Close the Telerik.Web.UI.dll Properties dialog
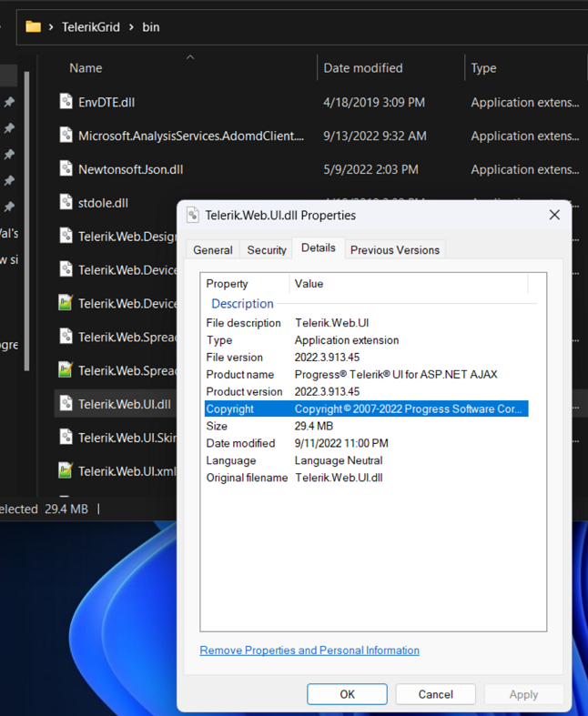Viewport: 588px width, 716px height. pyautogui.click(x=554, y=215)
